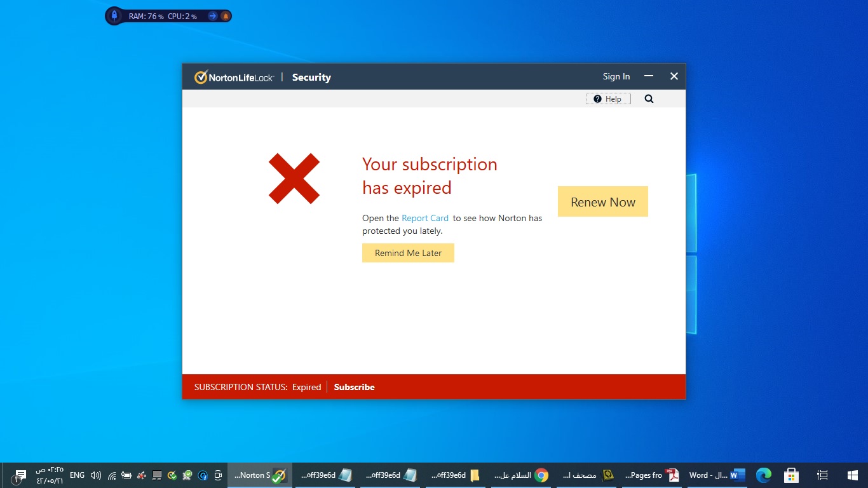This screenshot has width=868, height=488.
Task: Click the CPU: 2 % readout
Action: click(x=182, y=17)
